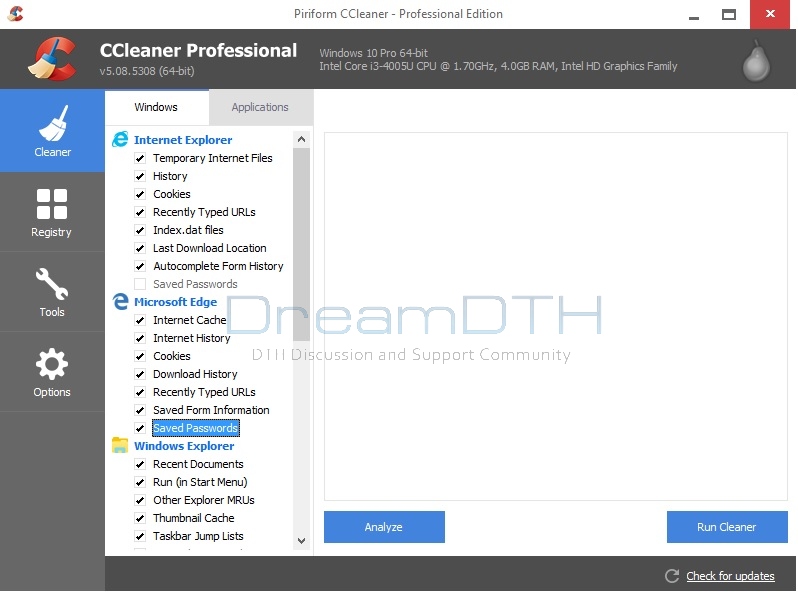Select the highlighted Edge 'Saved Passwords' label
The image size is (798, 592).
[196, 428]
